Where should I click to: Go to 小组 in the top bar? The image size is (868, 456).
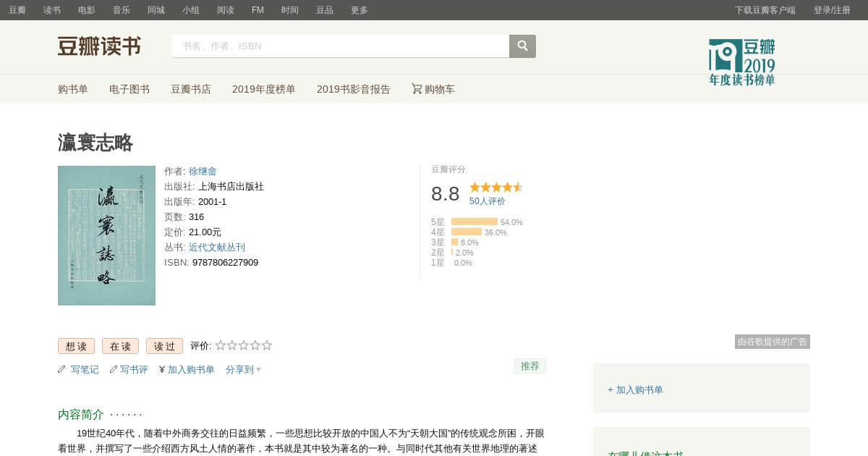pyautogui.click(x=191, y=10)
